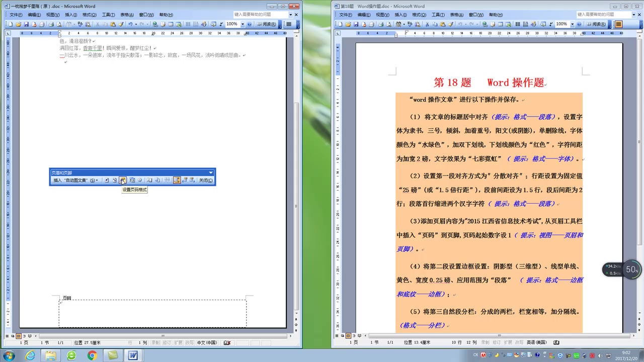Click Insert Number of Pages icon
Viewport: 644px width, 362px height.
pos(114,180)
